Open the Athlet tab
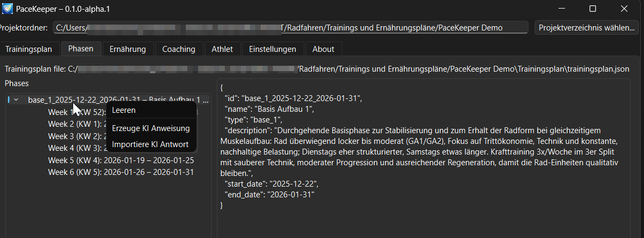The height and width of the screenshot is (238, 644). pyautogui.click(x=222, y=49)
